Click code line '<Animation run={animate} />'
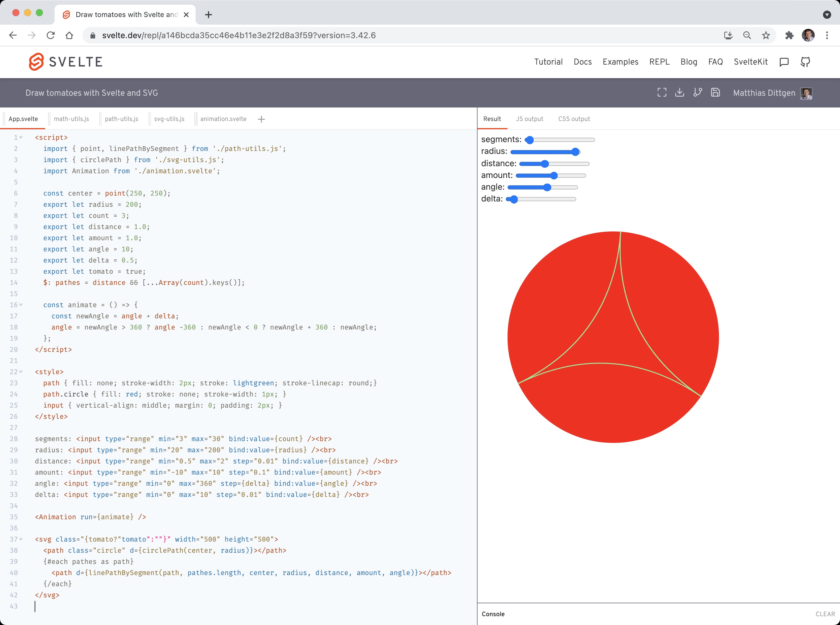 [x=90, y=517]
